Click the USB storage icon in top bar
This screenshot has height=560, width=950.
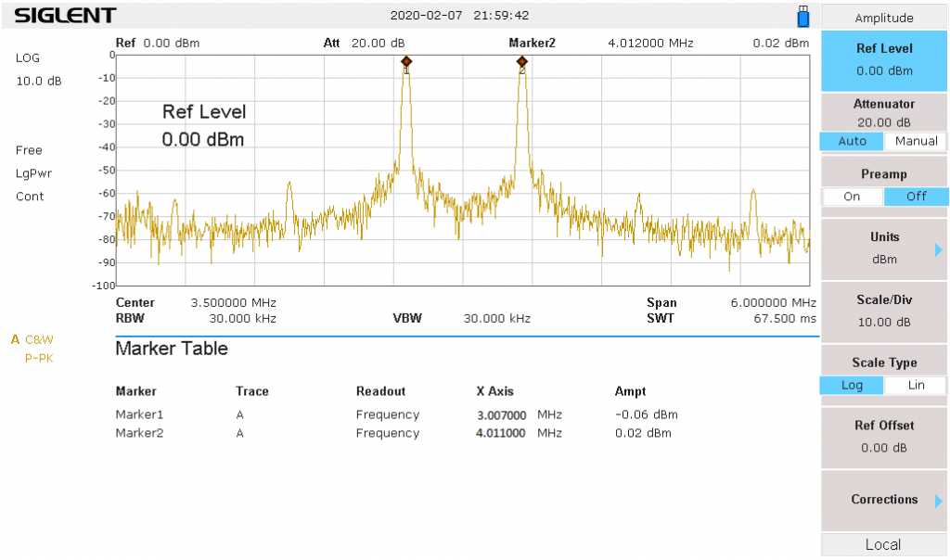(x=803, y=16)
